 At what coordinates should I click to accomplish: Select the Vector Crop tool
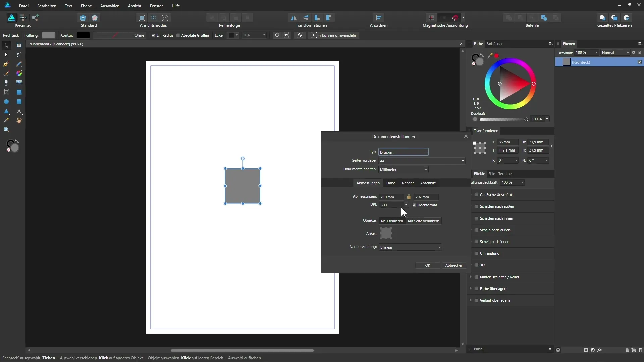coord(6,92)
